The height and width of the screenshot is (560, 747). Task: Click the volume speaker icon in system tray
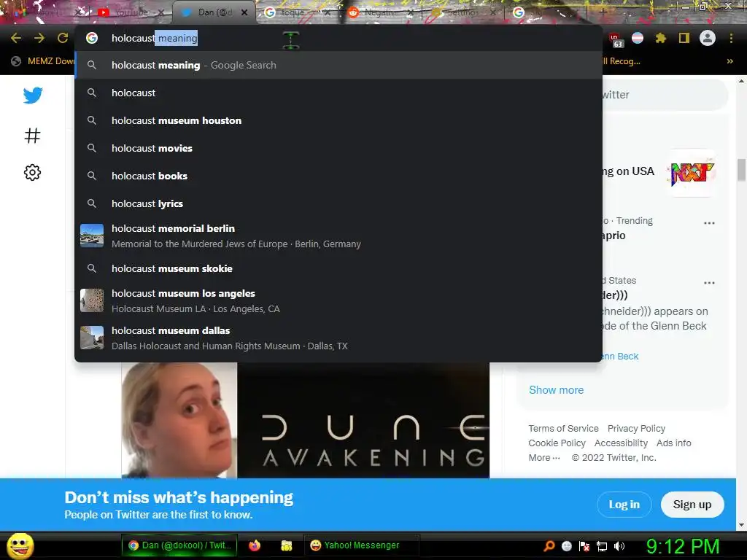point(619,546)
